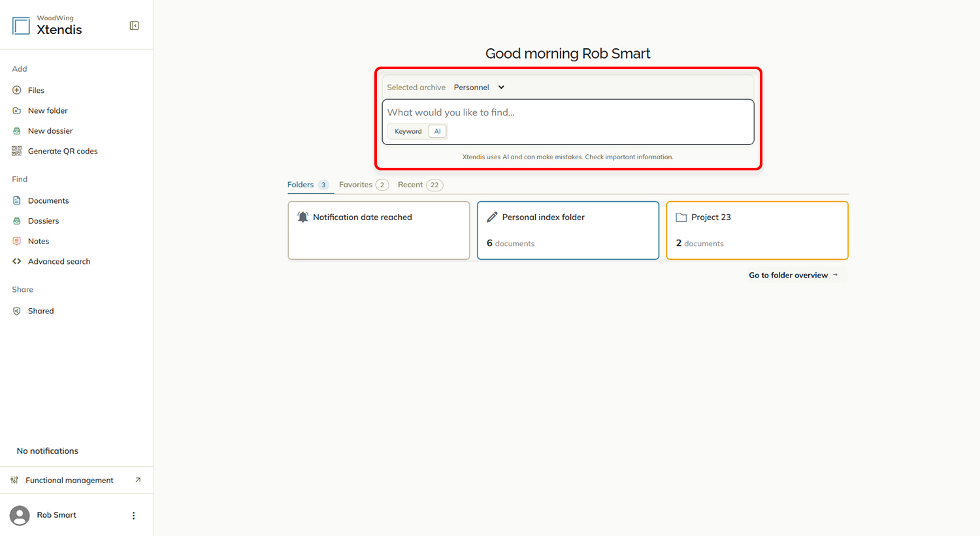980x536 pixels.
Task: Click the bell icon on Notification card
Action: point(302,217)
